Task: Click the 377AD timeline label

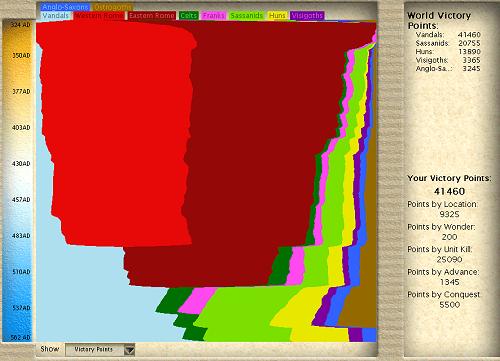Action: [21, 91]
